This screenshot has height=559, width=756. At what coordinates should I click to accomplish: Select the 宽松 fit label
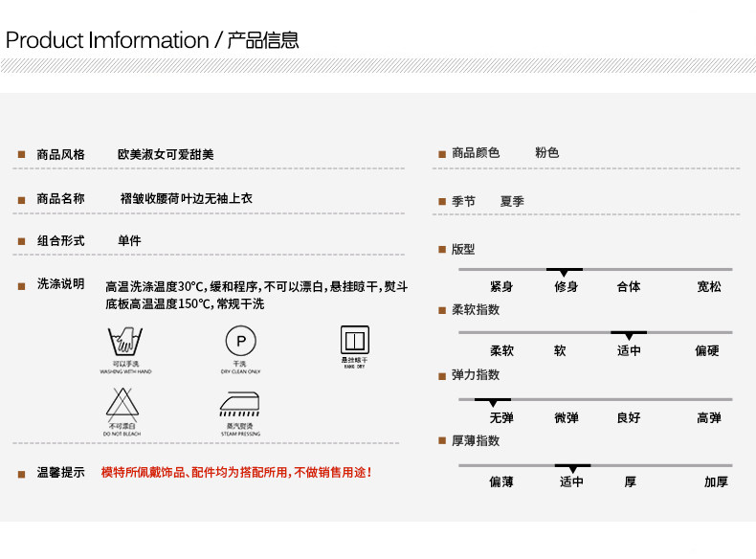709,286
